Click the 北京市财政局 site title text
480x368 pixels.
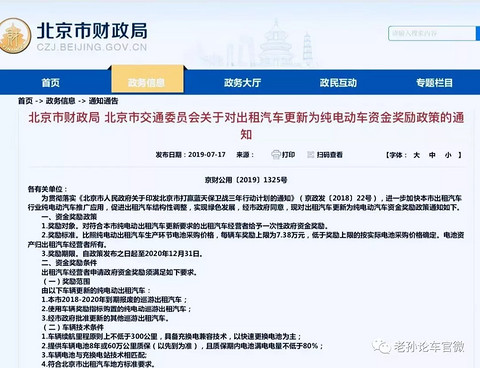[92, 31]
